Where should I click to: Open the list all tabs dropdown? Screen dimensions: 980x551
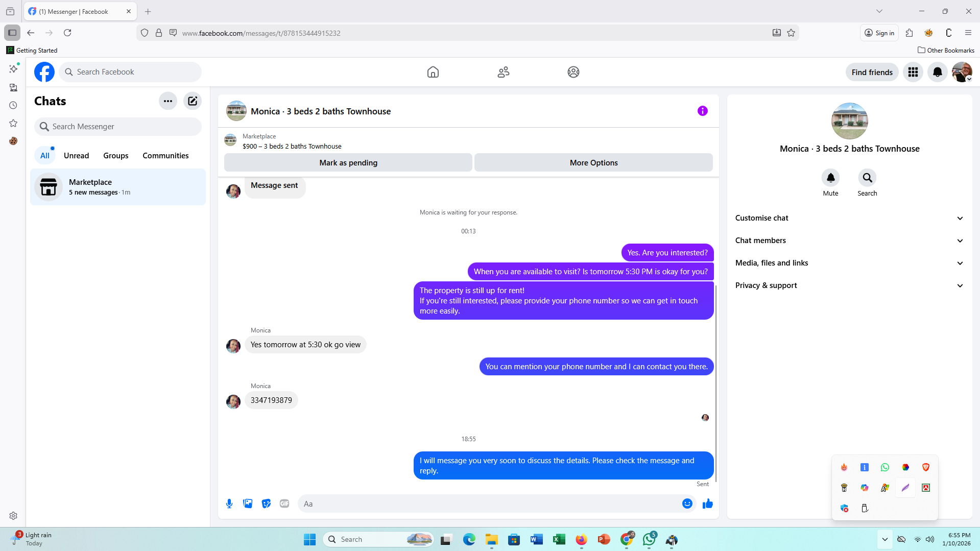pyautogui.click(x=879, y=11)
